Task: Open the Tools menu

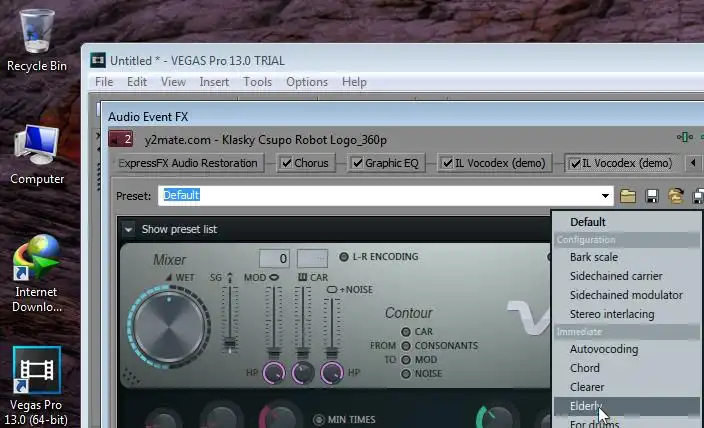Action: (x=258, y=82)
